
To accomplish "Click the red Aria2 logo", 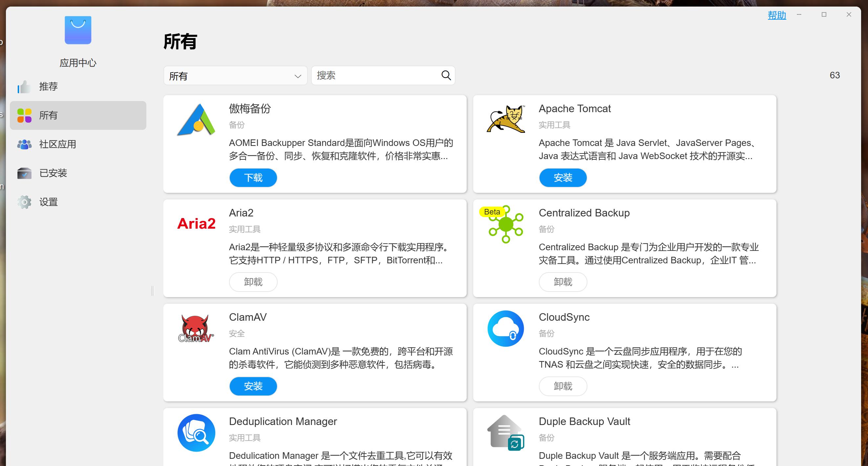I will click(x=196, y=224).
